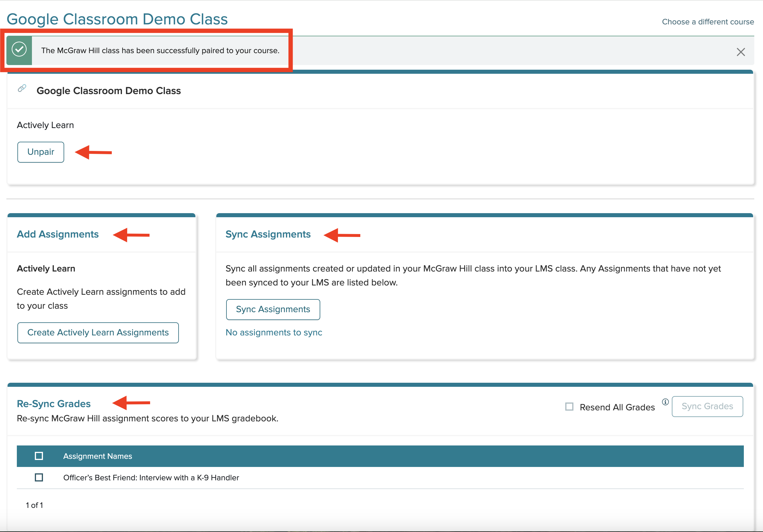Click the Re-Sync Grades heading
This screenshot has width=763, height=532.
point(54,404)
